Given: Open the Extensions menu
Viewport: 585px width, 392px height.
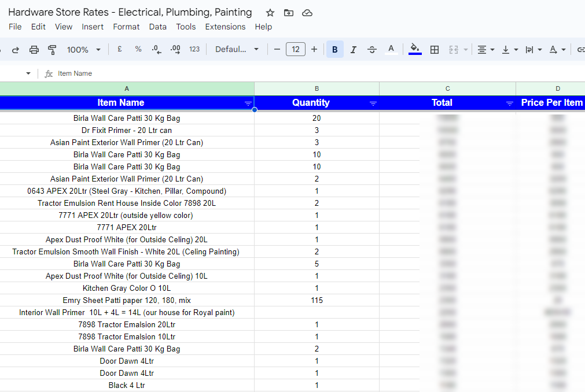Looking at the screenshot, I should 225,27.
